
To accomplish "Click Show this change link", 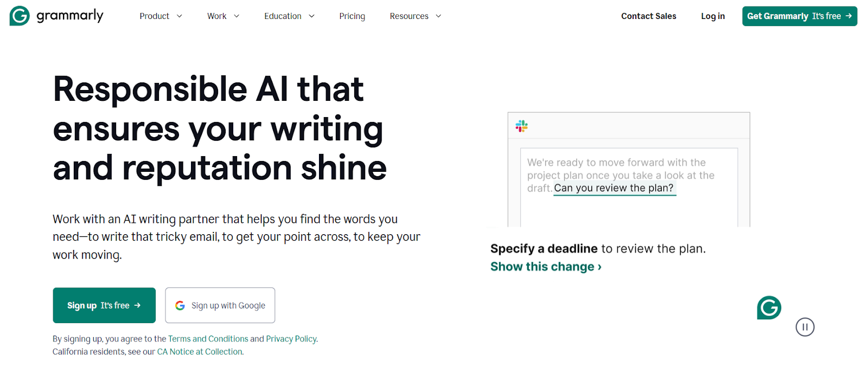I will coord(545,267).
